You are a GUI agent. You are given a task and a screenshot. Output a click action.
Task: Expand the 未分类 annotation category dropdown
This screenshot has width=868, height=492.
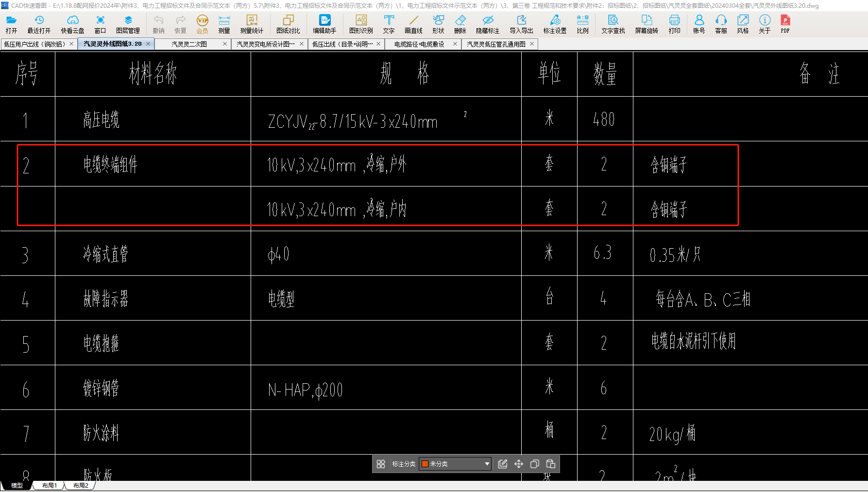(487, 464)
